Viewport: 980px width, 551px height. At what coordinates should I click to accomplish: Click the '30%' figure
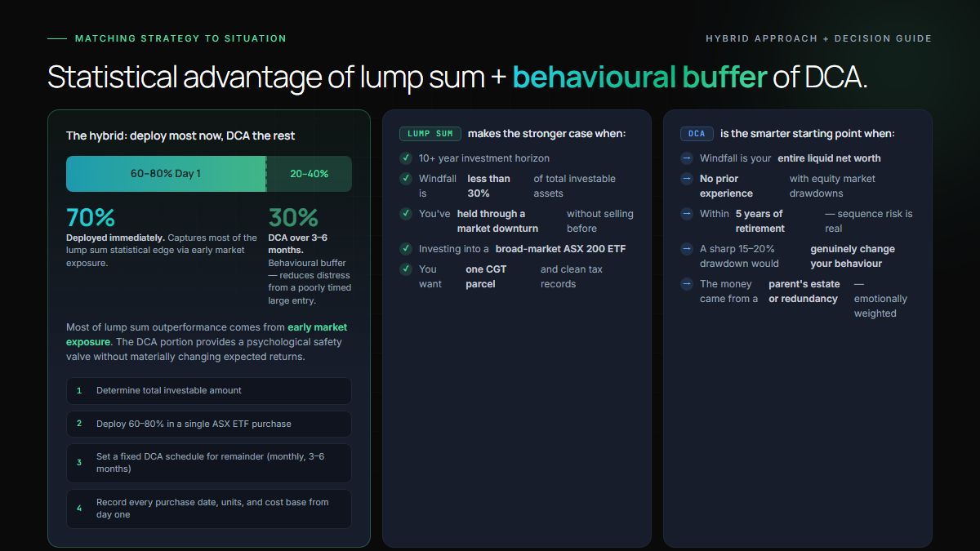point(293,218)
